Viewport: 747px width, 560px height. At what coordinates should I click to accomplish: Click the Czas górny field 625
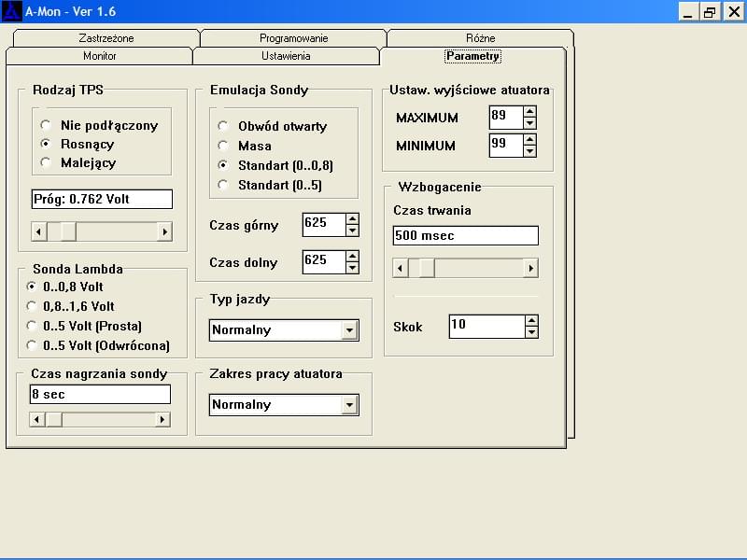324,225
